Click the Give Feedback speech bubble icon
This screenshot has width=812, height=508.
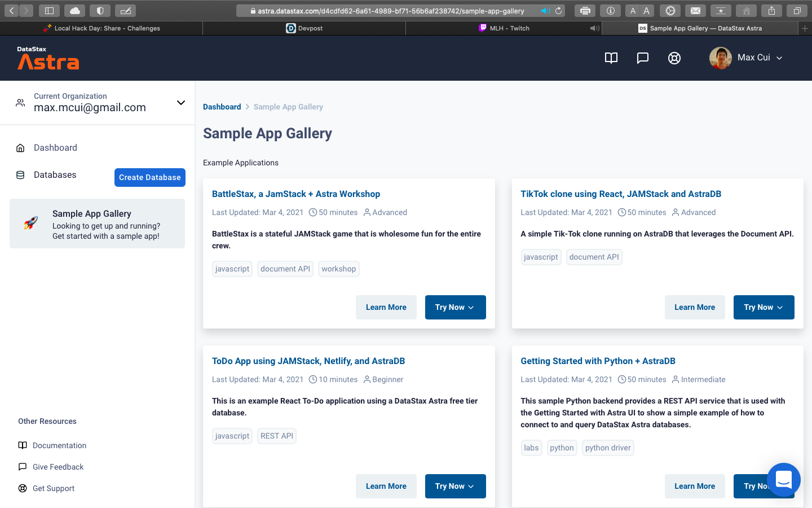tap(23, 467)
